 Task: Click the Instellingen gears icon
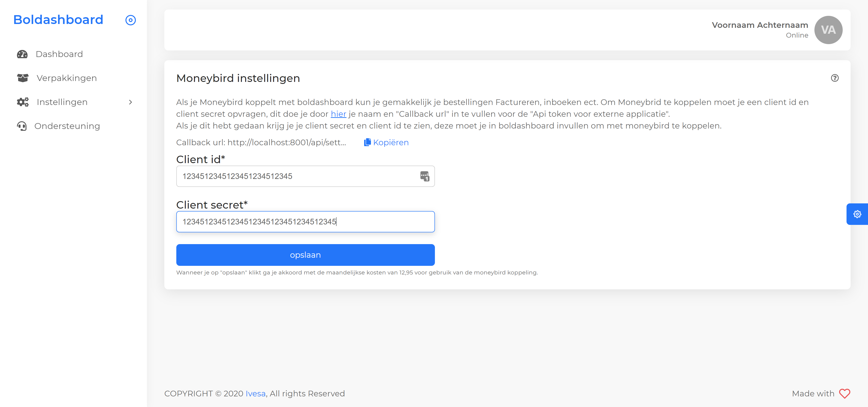tap(23, 102)
